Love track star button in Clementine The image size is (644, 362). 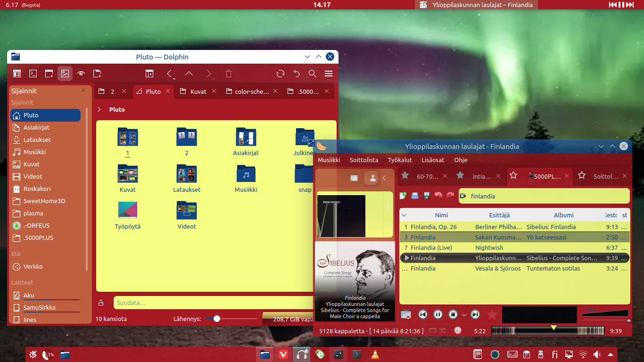tap(492, 314)
